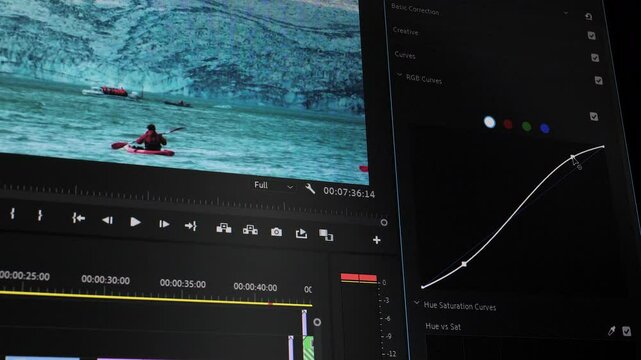Open the Curves section
Viewport: 641px width, 360px height.
click(x=405, y=55)
